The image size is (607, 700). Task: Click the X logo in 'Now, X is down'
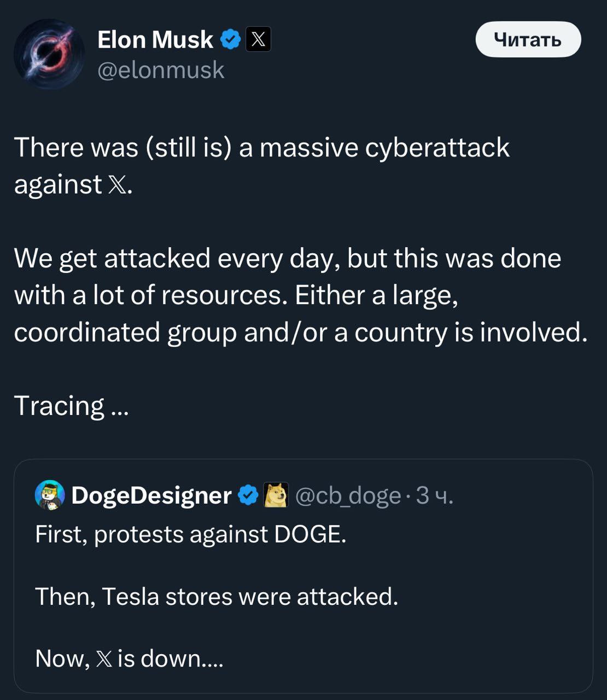(104, 658)
